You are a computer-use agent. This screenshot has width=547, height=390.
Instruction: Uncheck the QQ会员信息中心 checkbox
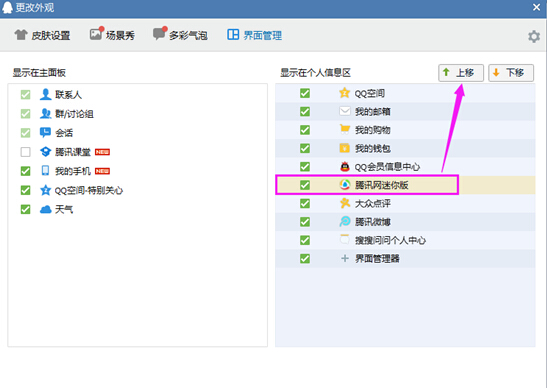click(x=305, y=167)
